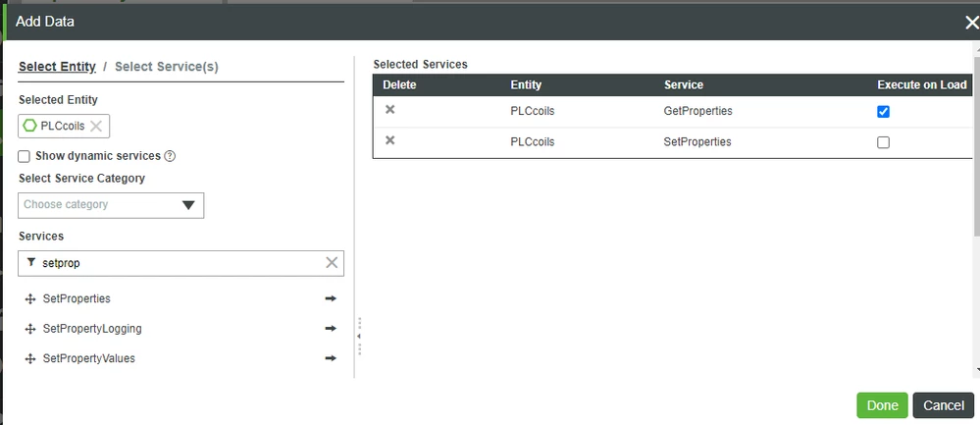
Task: Open the Choose category dropdown
Action: tap(111, 205)
